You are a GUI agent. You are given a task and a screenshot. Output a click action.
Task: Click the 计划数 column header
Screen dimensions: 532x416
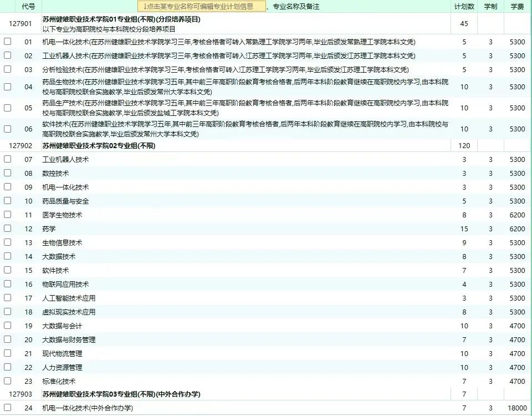(464, 7)
